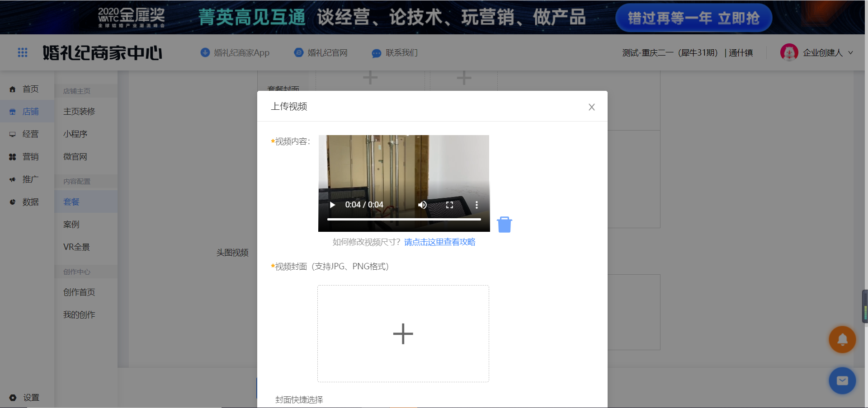Play the uploaded video
868x408 pixels.
coord(333,205)
